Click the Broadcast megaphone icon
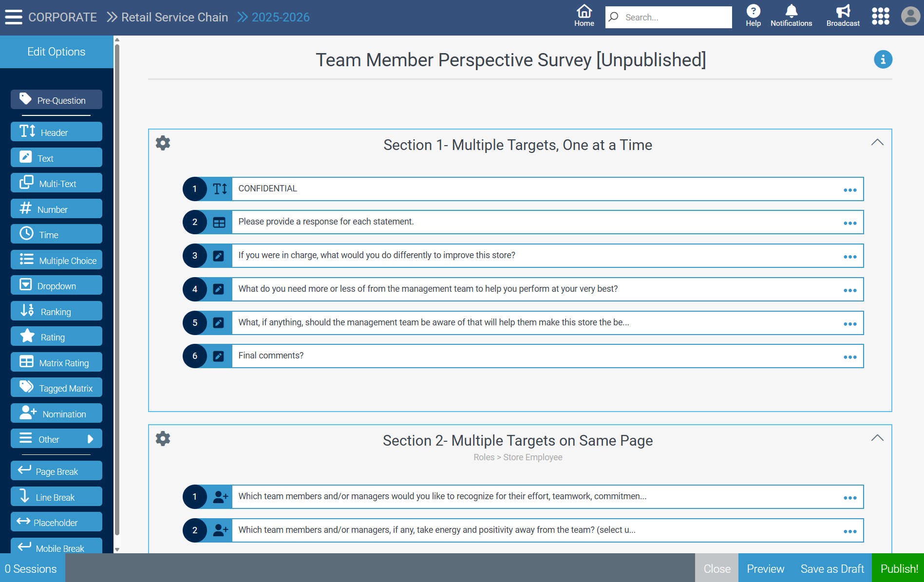Screen dimensions: 924x582 coord(843,16)
